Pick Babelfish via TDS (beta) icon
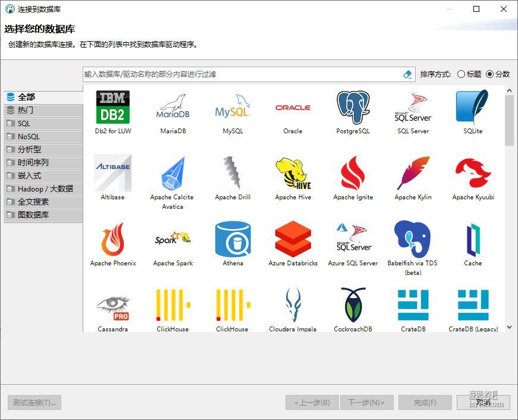Screen dimensions: 518x420 pyautogui.click(x=413, y=239)
